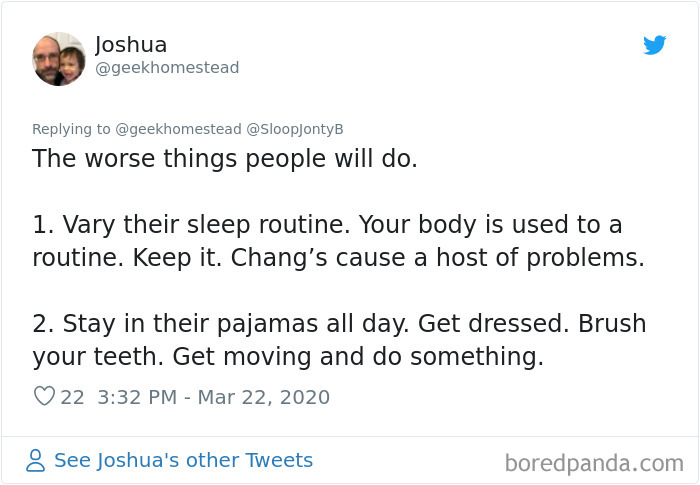Click the 3:32 PM time in the timestamp
The height and width of the screenshot is (485, 700).
click(x=137, y=397)
